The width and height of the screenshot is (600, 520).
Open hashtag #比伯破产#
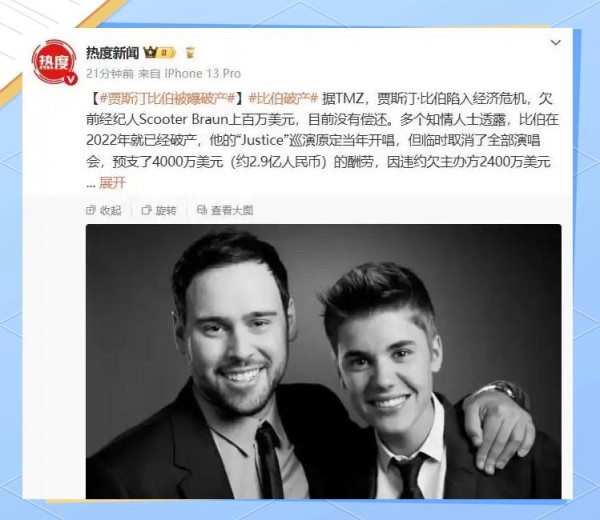(x=283, y=99)
